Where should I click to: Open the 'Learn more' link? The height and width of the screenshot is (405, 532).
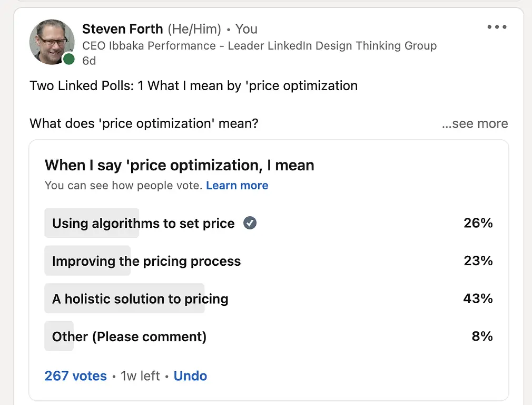[x=237, y=186]
